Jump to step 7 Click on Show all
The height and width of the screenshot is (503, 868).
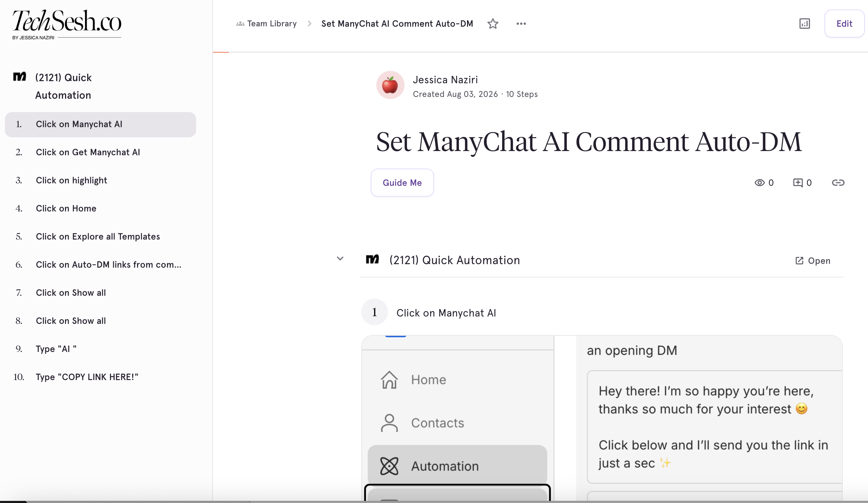[x=101, y=293]
